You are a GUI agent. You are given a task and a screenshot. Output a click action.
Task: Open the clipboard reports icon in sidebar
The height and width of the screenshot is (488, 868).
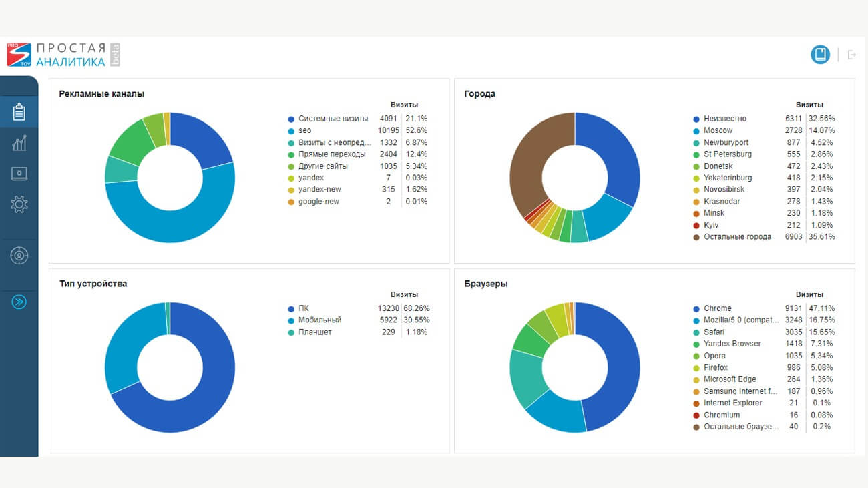(x=19, y=111)
